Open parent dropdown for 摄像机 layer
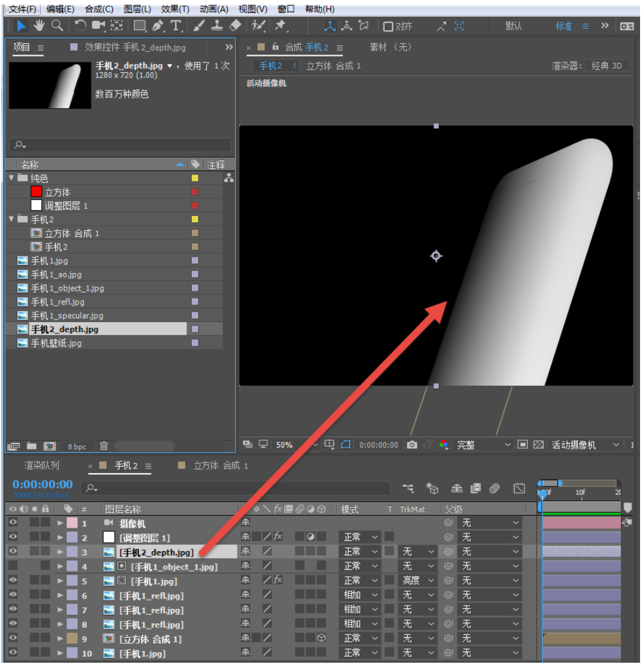This screenshot has height=666, width=644. (x=490, y=523)
